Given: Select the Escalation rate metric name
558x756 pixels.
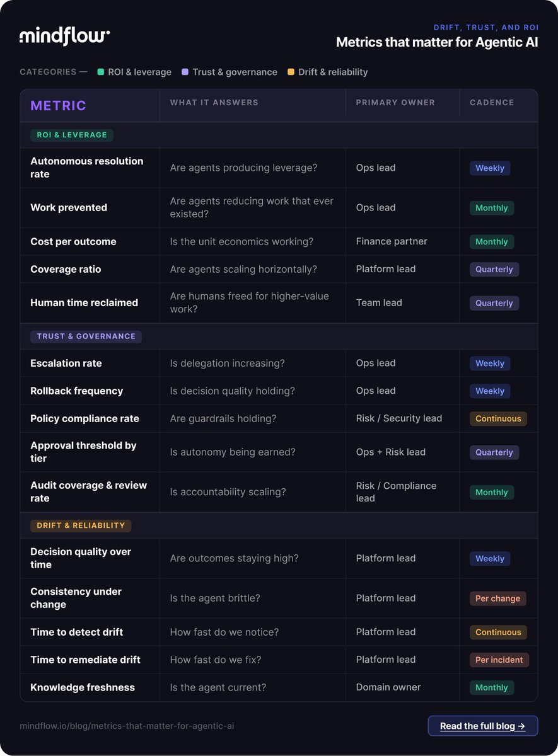Looking at the screenshot, I should point(66,364).
